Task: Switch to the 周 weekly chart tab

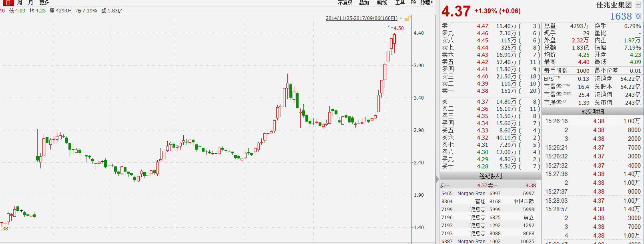Action: pos(19,2)
